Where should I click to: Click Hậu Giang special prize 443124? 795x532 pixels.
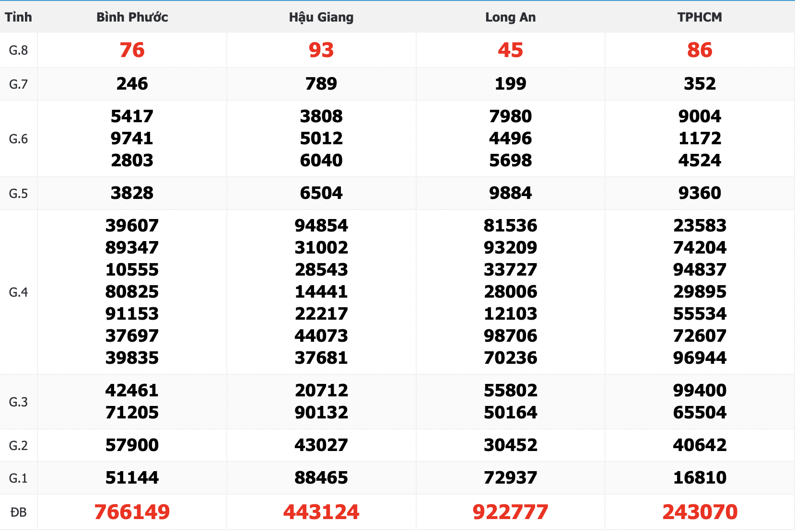(321, 512)
